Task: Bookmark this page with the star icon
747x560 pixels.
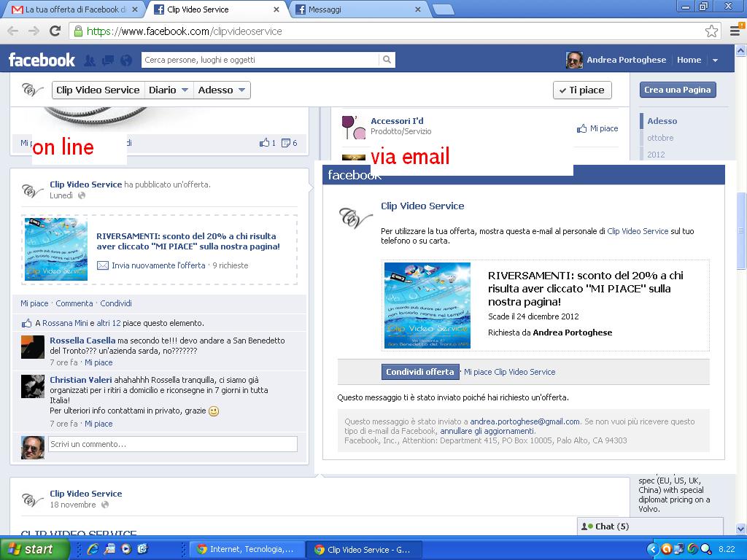Action: 711,31
